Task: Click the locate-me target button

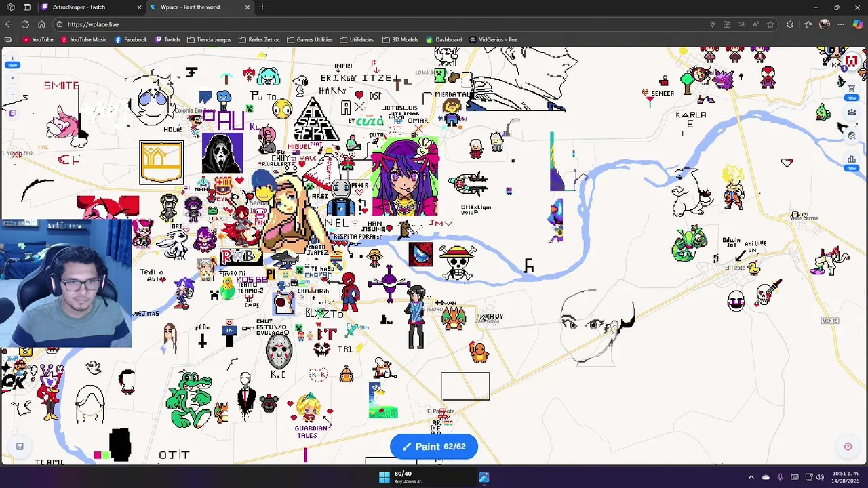Action: 848,446
